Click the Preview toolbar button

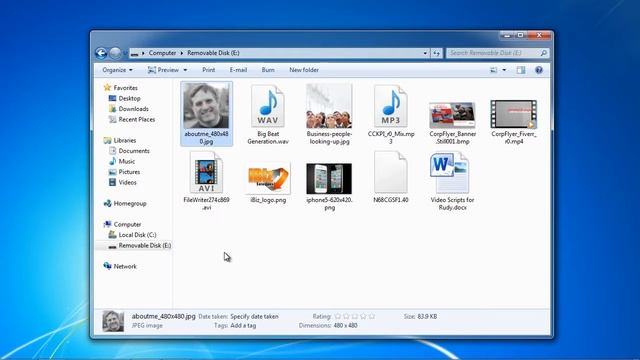163,70
